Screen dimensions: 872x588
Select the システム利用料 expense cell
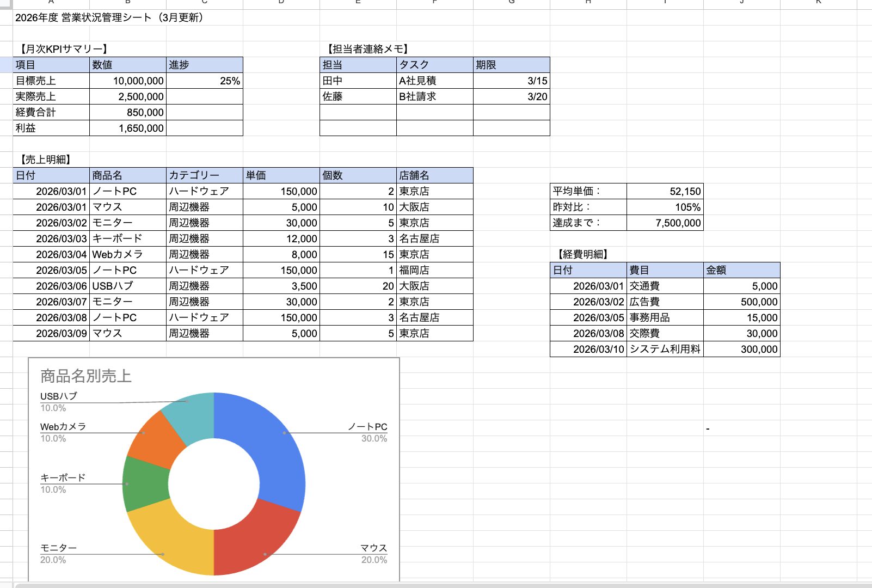665,349
